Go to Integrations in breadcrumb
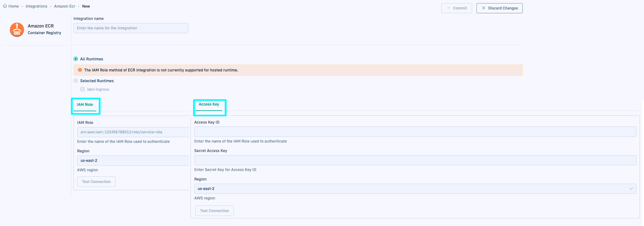Screen dimensions: 644x226 [x=36, y=6]
